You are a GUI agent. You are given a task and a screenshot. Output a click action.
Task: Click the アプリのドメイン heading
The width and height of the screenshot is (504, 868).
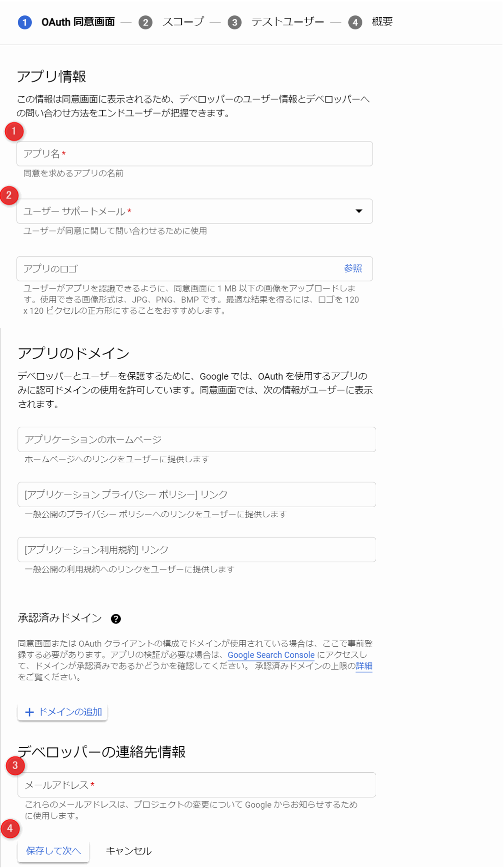73,353
